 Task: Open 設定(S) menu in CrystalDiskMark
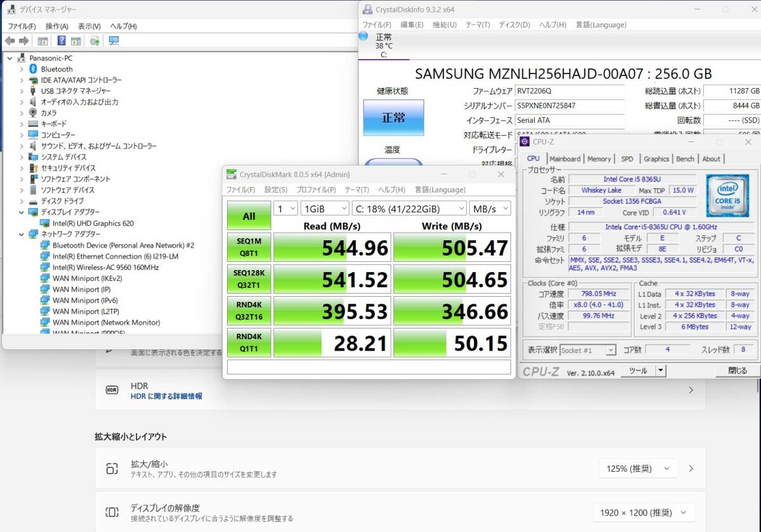tap(276, 190)
